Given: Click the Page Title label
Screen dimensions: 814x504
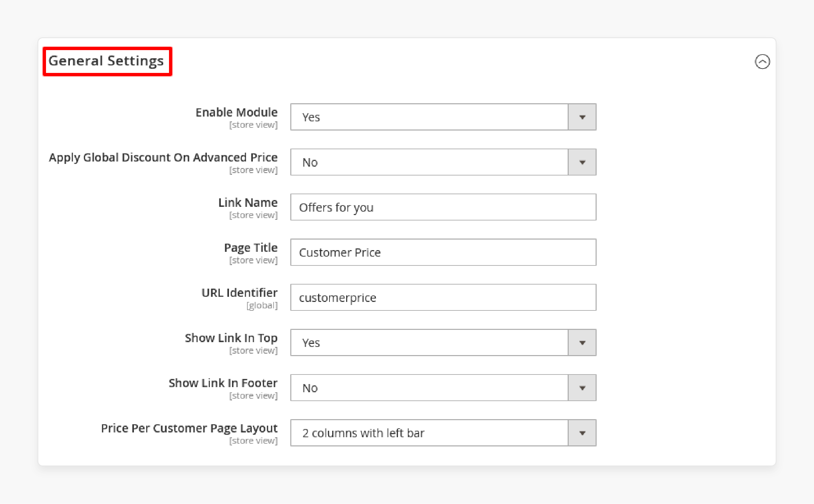Looking at the screenshot, I should [x=251, y=248].
